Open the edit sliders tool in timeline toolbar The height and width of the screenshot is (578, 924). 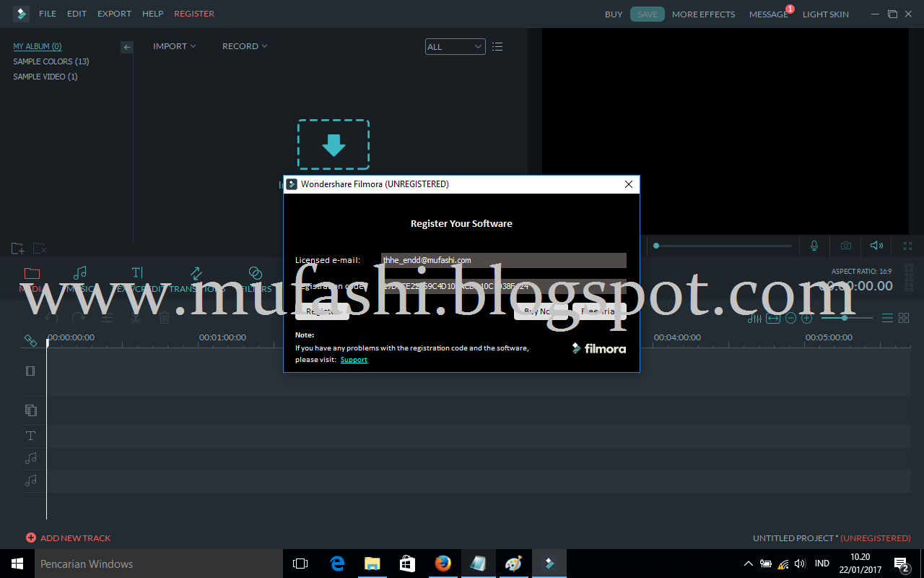coord(107,317)
